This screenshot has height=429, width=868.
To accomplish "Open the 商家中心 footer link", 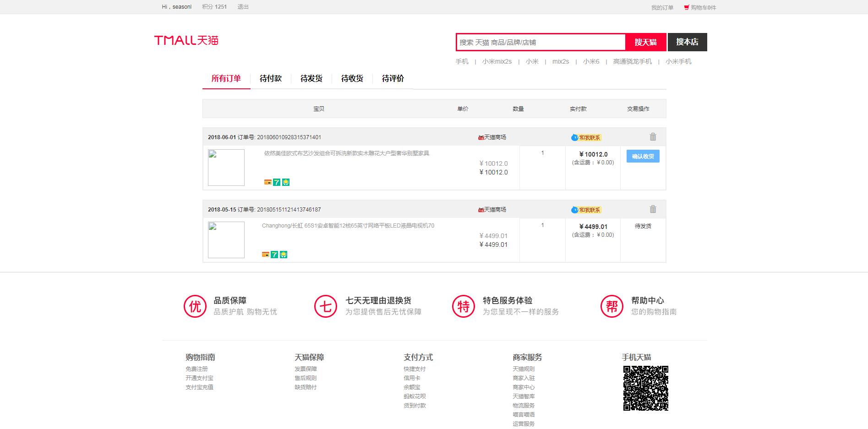I will click(x=524, y=387).
